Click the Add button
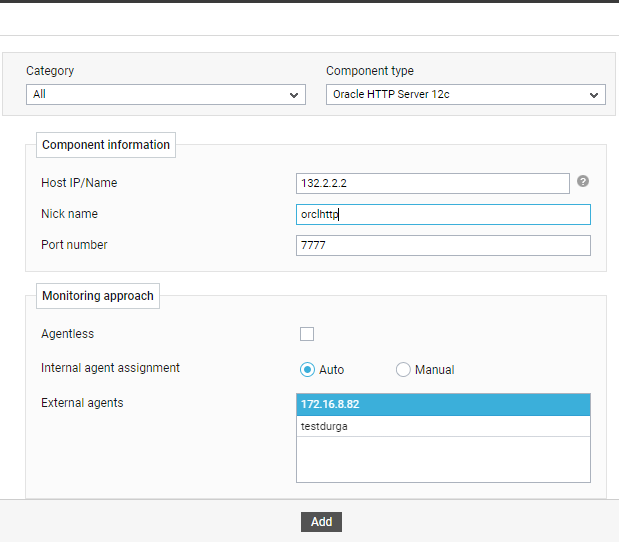 321,522
